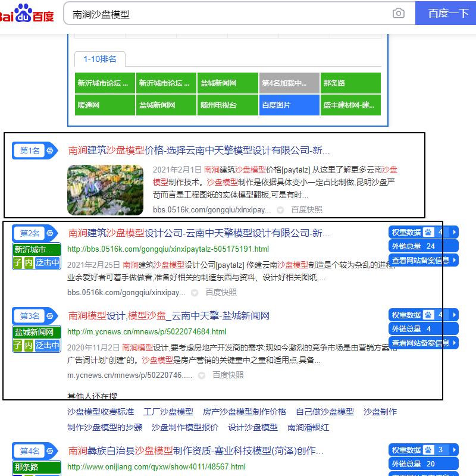Click the 暖通网 ranking cell
The image size is (476, 476).
point(105,105)
